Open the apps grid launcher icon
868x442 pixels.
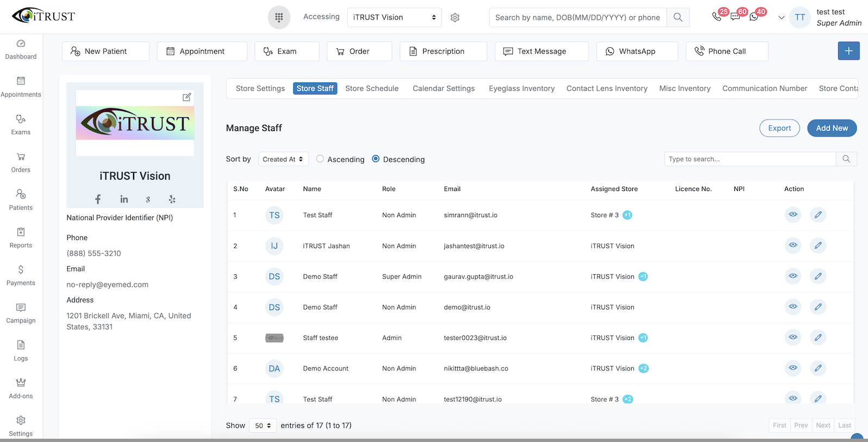(x=279, y=17)
